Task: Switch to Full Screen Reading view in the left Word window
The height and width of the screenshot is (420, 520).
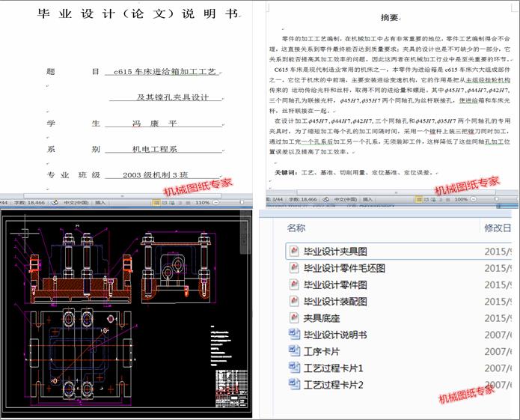Action: click(165, 202)
